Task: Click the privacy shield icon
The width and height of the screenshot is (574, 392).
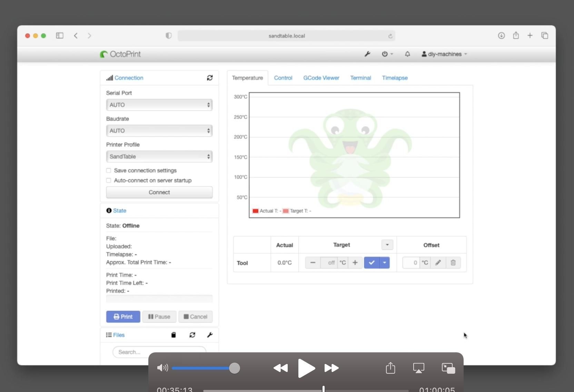Action: coord(169,36)
